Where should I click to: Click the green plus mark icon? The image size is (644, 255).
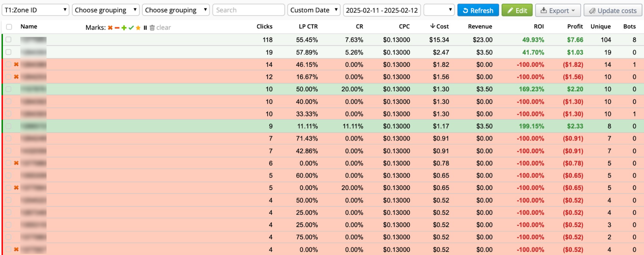point(124,28)
